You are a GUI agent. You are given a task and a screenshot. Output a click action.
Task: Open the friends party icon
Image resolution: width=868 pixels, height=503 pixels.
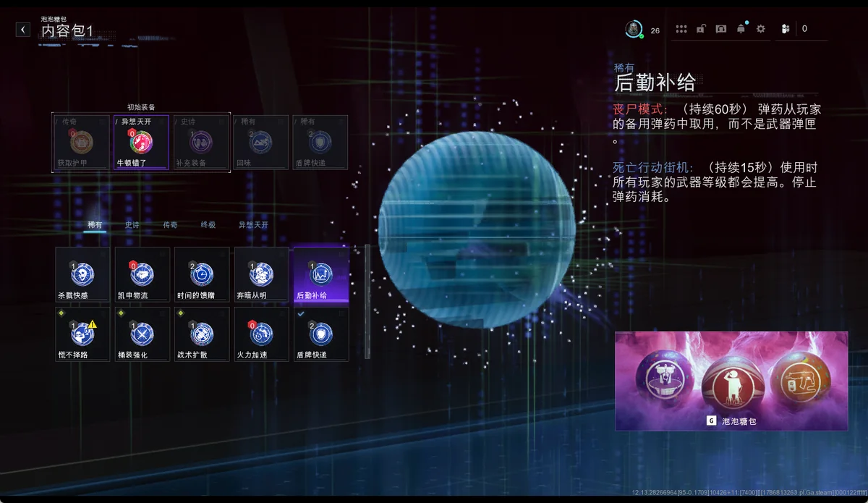pyautogui.click(x=786, y=29)
